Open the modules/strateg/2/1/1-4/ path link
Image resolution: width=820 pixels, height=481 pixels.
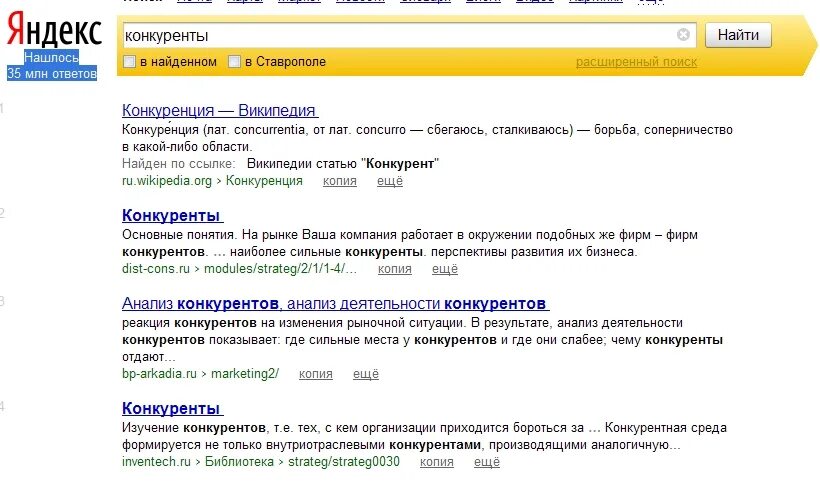[280, 269]
